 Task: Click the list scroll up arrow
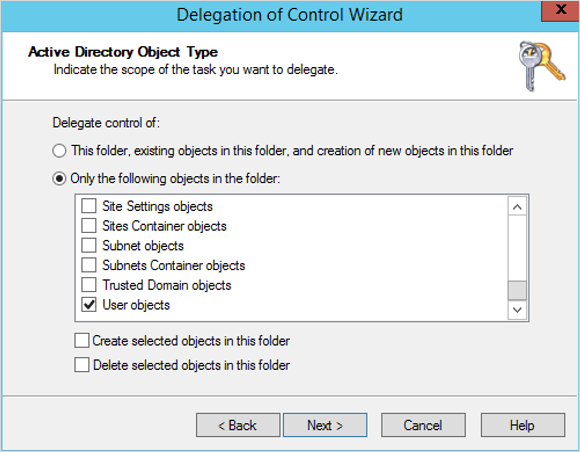coord(517,207)
